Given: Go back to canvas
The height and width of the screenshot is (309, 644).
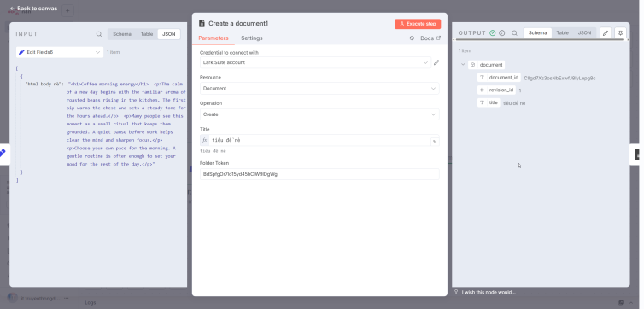Looking at the screenshot, I should tap(33, 9).
